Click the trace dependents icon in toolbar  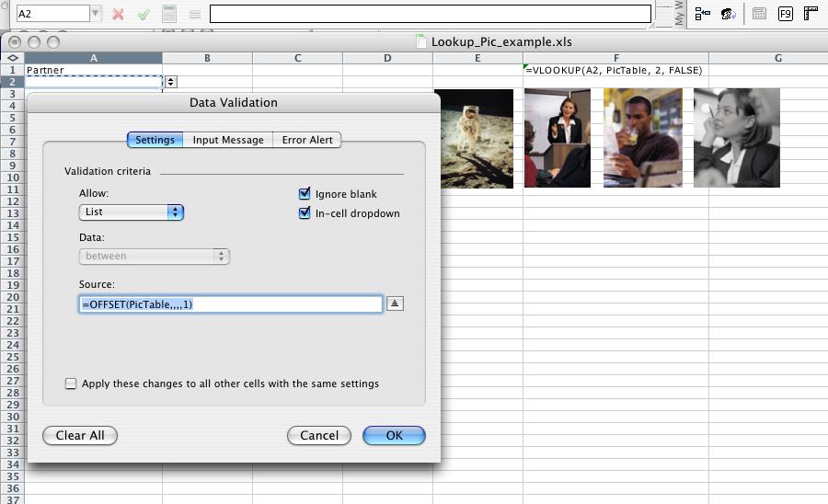tap(703, 14)
